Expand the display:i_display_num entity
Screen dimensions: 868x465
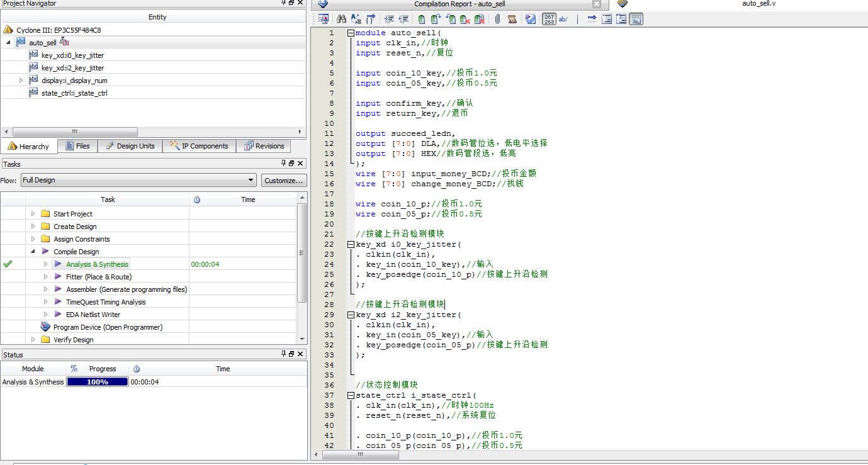tap(21, 81)
